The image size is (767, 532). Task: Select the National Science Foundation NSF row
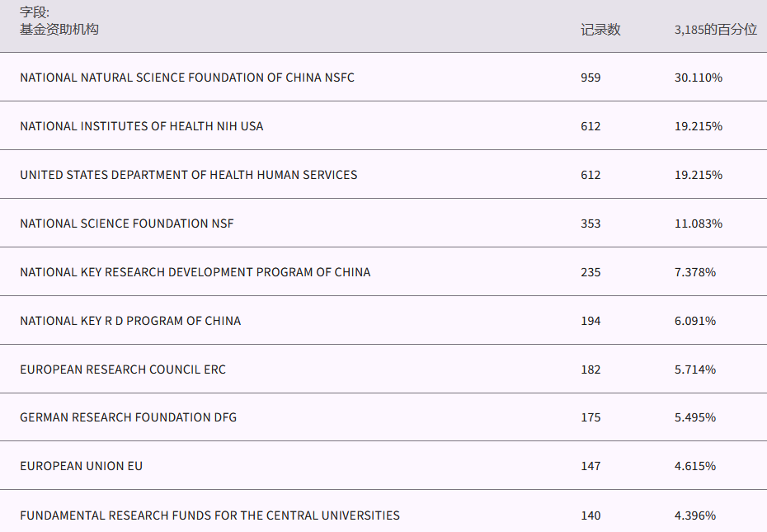127,224
